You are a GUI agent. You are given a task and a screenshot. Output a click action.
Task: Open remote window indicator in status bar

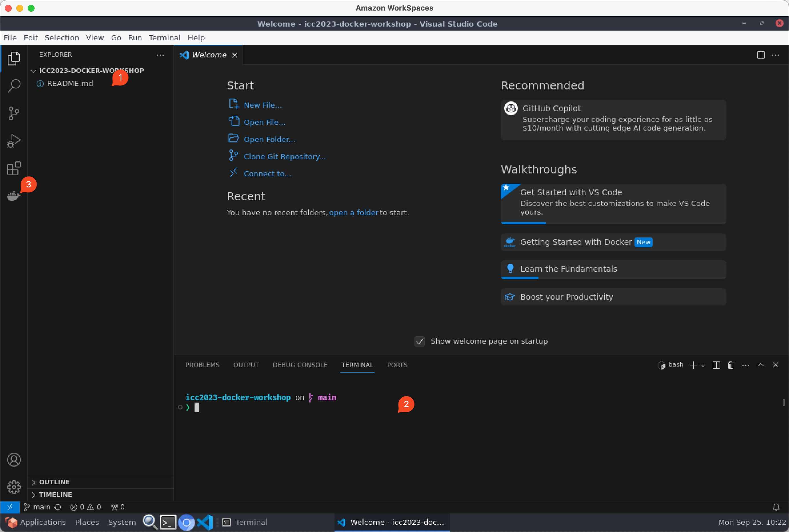pyautogui.click(x=10, y=507)
